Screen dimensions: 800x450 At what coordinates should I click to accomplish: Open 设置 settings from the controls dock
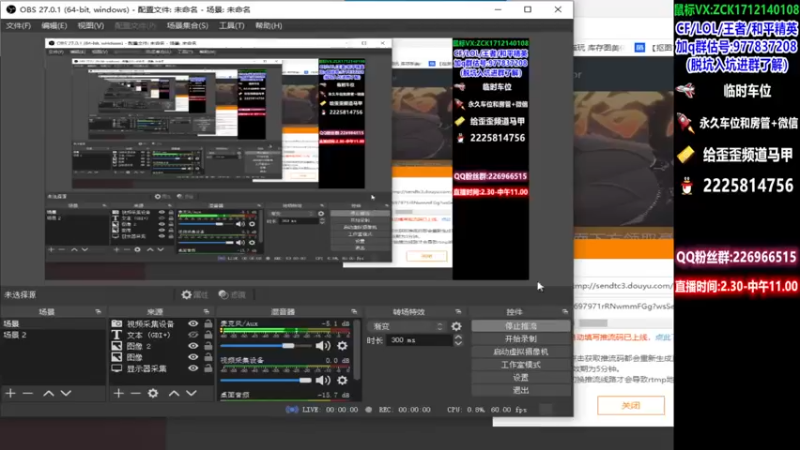520,378
